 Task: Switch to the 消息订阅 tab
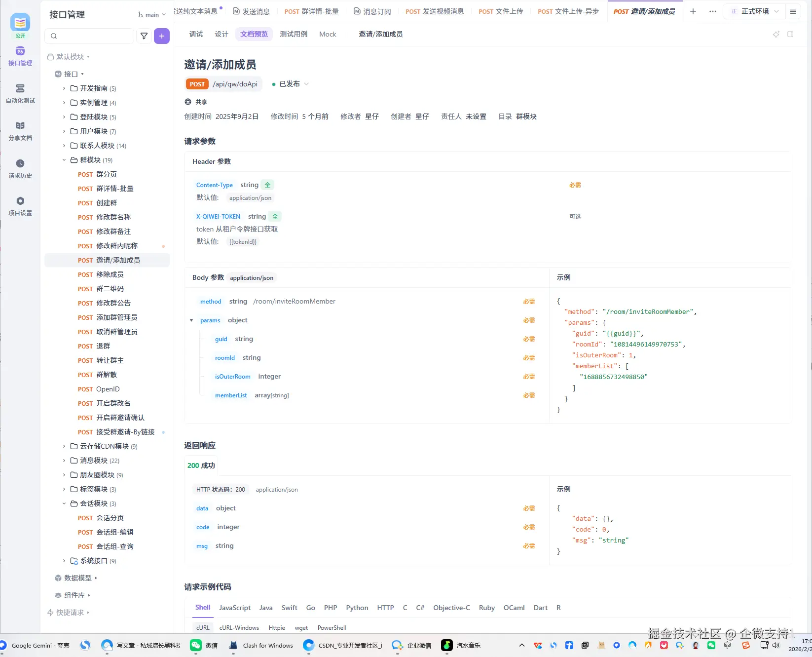point(372,11)
